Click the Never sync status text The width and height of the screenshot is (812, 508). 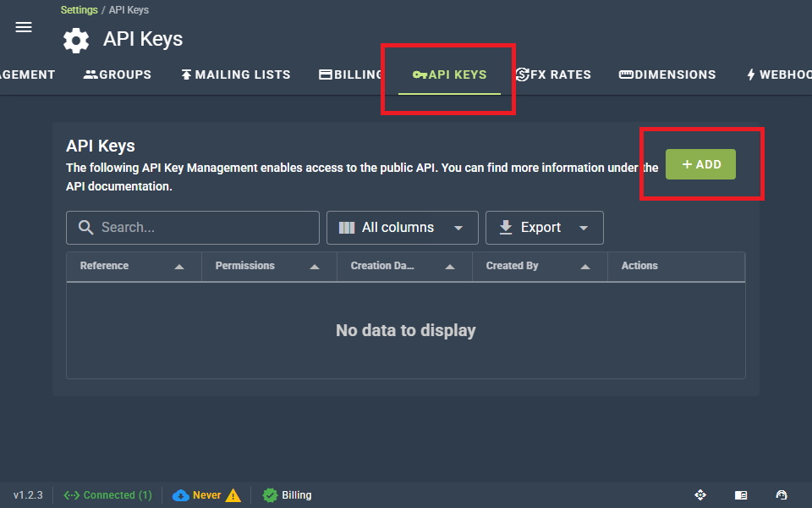pos(206,495)
